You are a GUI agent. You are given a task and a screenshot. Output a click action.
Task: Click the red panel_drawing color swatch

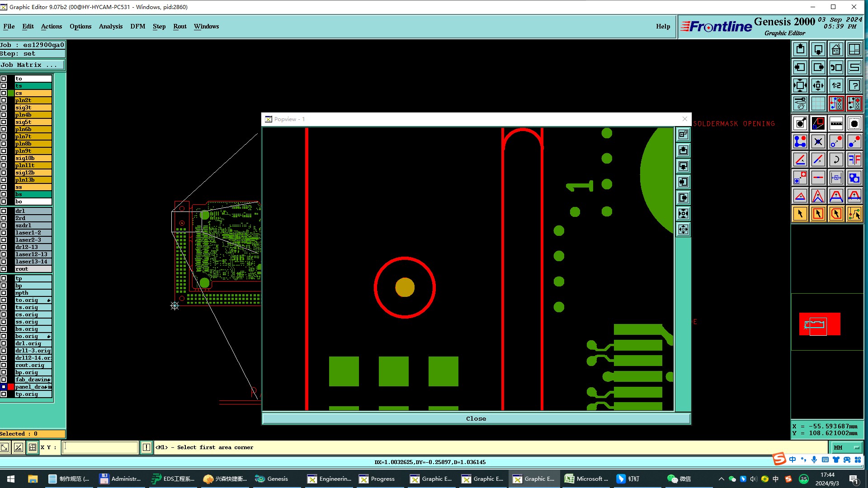click(x=11, y=387)
